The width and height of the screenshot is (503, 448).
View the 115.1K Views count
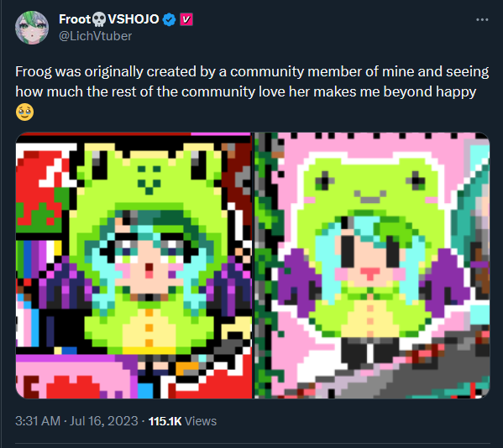click(x=182, y=421)
